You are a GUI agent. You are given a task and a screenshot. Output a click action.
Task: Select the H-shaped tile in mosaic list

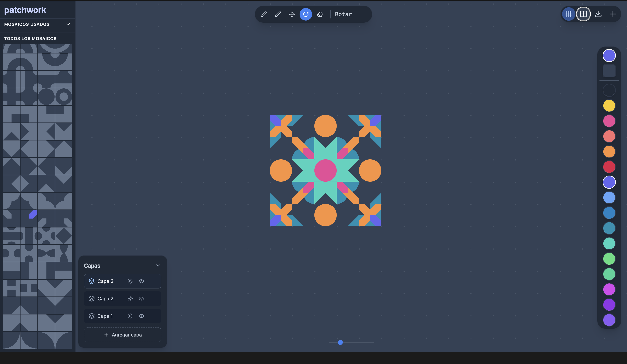pyautogui.click(x=11, y=288)
